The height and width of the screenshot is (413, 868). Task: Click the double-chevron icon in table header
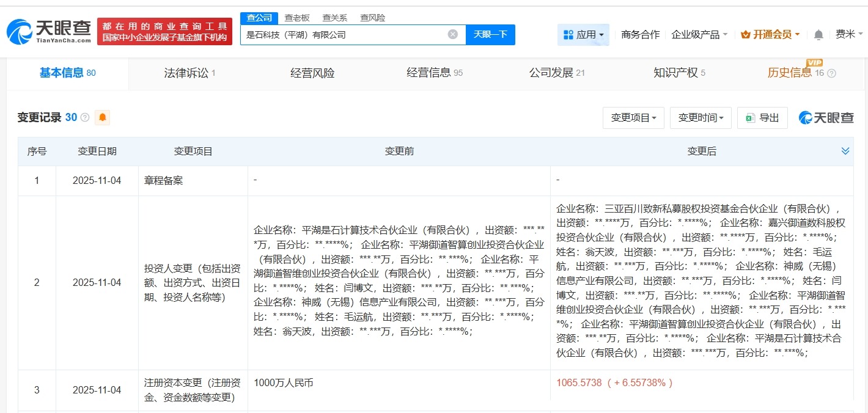(845, 150)
